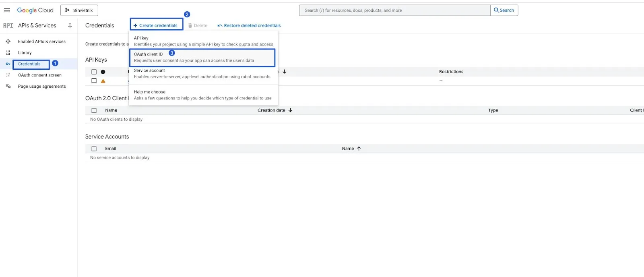Choose API key from the menu

(x=203, y=41)
